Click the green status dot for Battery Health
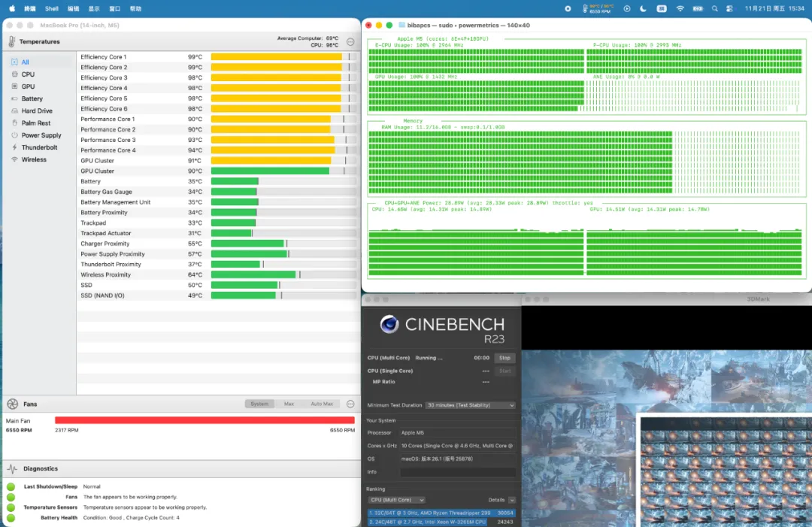The width and height of the screenshot is (812, 527). [x=11, y=518]
